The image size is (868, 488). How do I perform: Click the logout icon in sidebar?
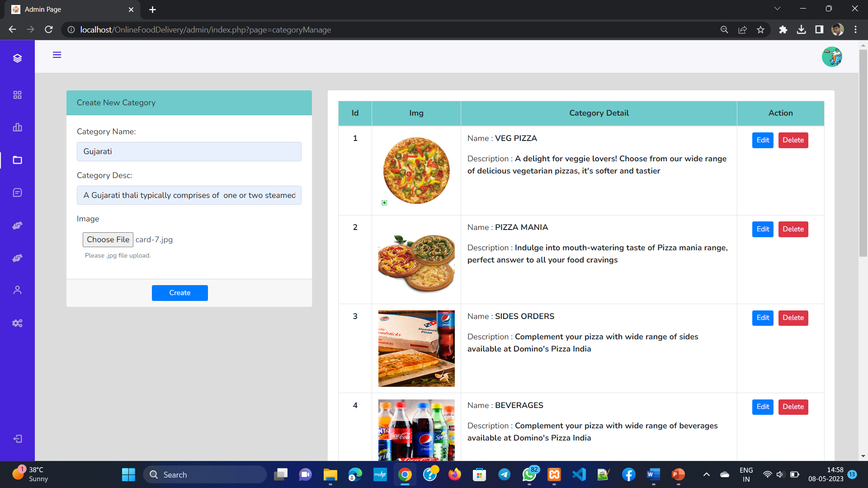tap(17, 439)
